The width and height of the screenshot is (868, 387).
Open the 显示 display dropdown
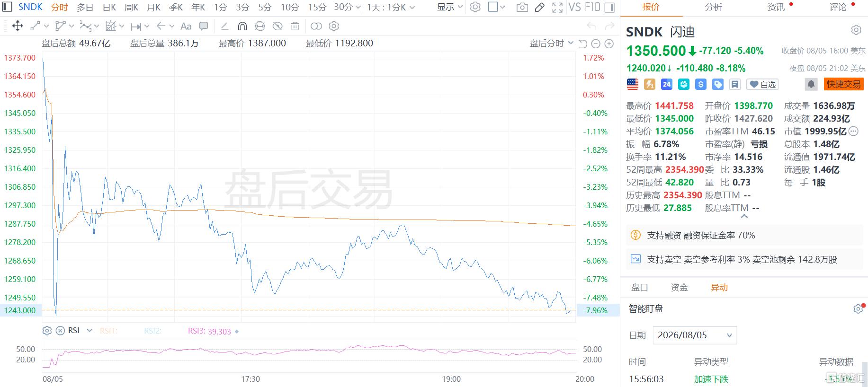(x=449, y=7)
